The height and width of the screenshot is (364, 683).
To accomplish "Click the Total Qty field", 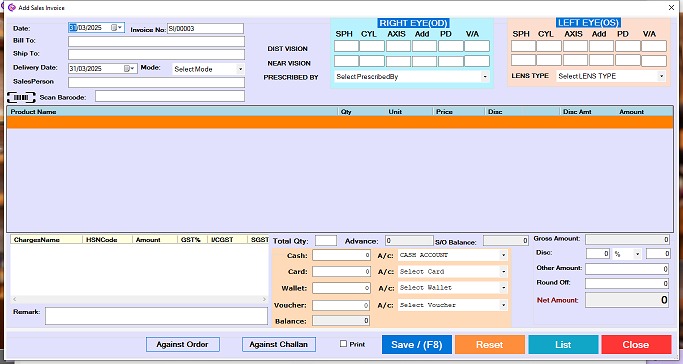I will (326, 241).
